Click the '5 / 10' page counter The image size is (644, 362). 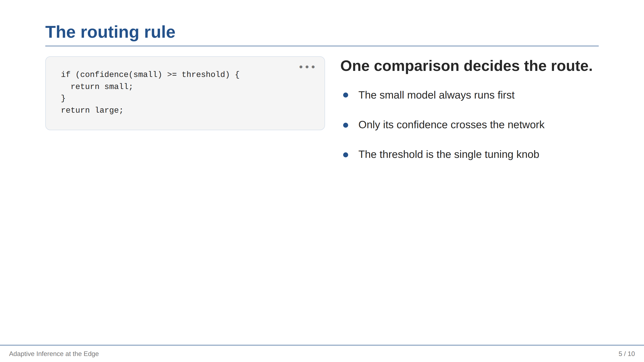click(x=627, y=354)
